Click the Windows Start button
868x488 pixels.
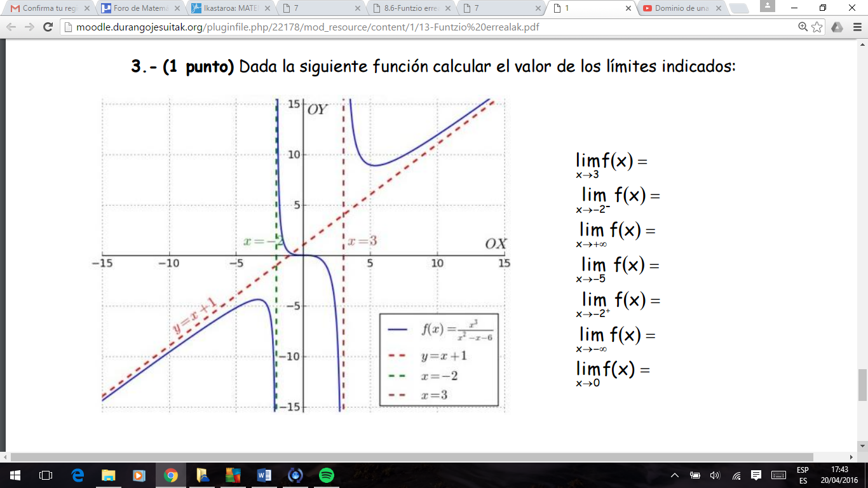point(15,475)
